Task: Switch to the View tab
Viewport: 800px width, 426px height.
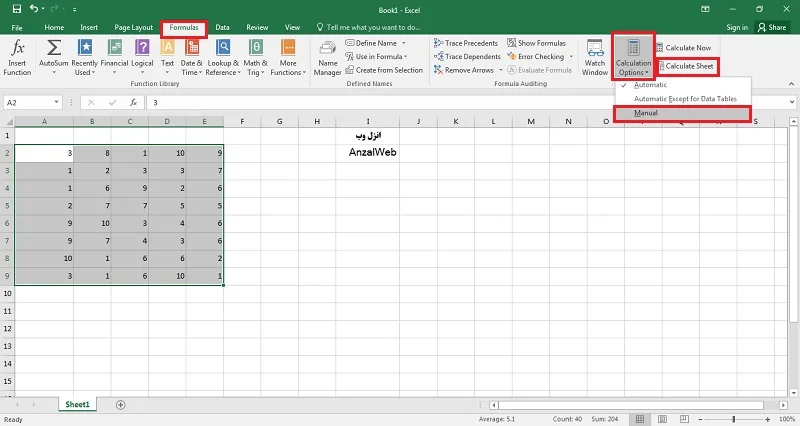Action: coord(292,28)
